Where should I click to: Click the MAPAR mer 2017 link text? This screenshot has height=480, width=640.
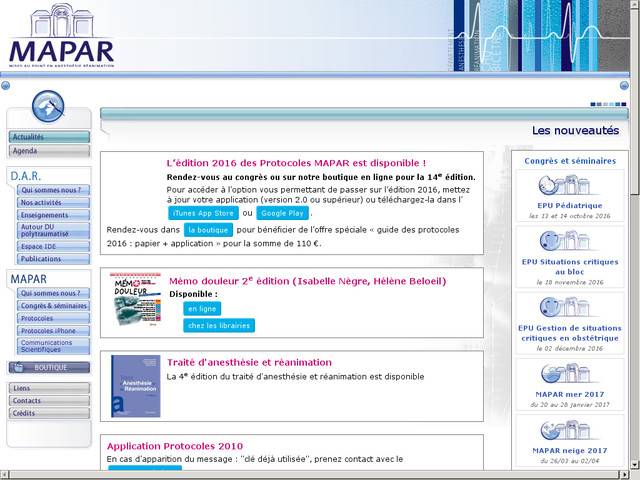(x=570, y=394)
